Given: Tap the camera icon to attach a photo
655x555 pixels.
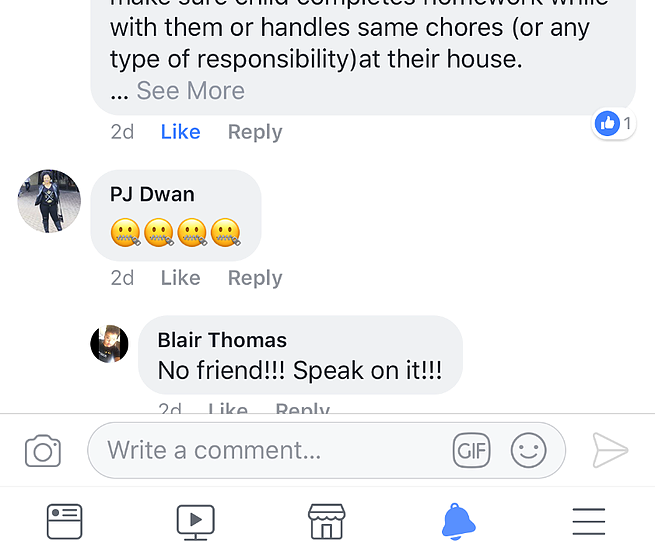Looking at the screenshot, I should 43,451.
